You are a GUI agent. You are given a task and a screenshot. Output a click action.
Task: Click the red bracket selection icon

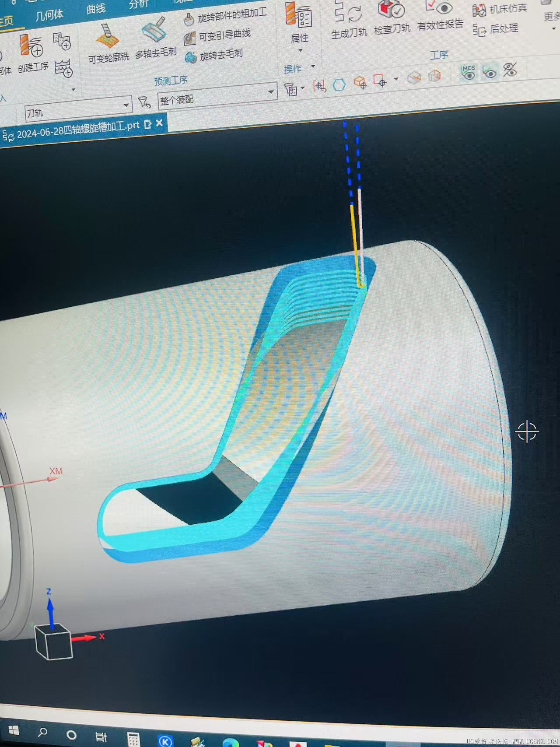pos(319,86)
